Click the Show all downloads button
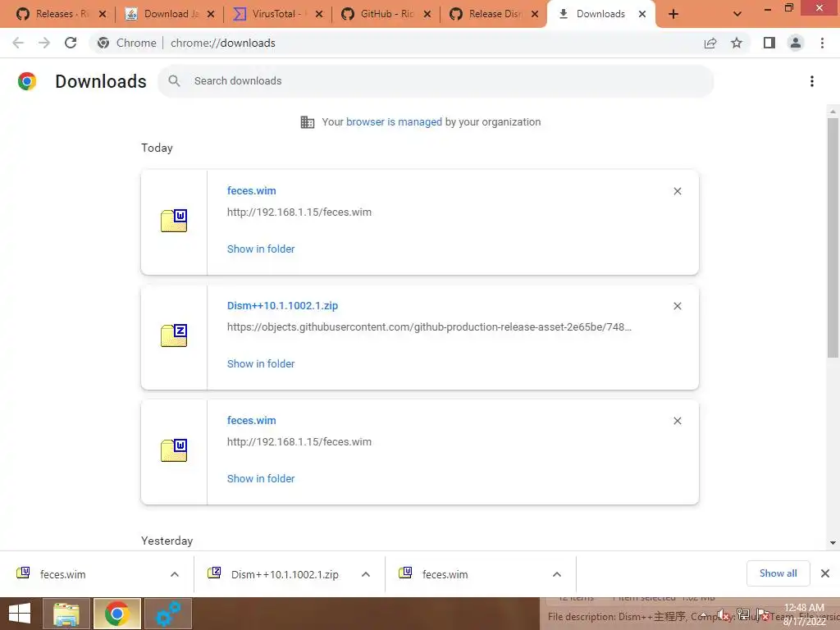The width and height of the screenshot is (840, 630). pos(778,573)
